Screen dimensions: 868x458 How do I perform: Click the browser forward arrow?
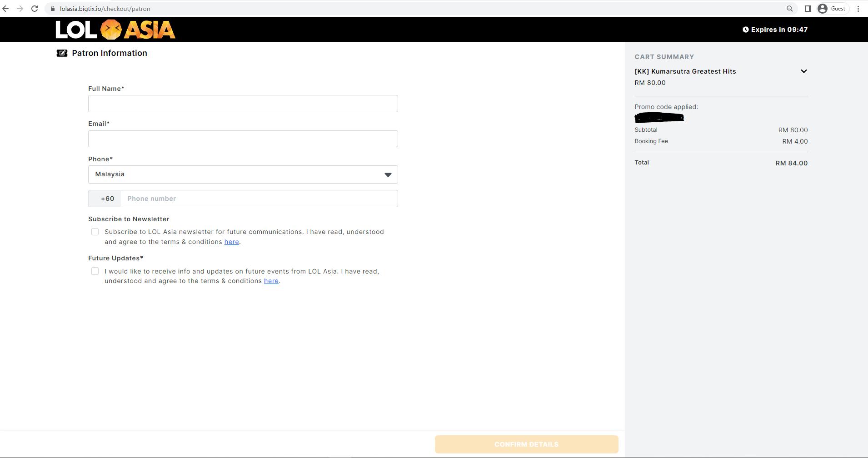(20, 9)
